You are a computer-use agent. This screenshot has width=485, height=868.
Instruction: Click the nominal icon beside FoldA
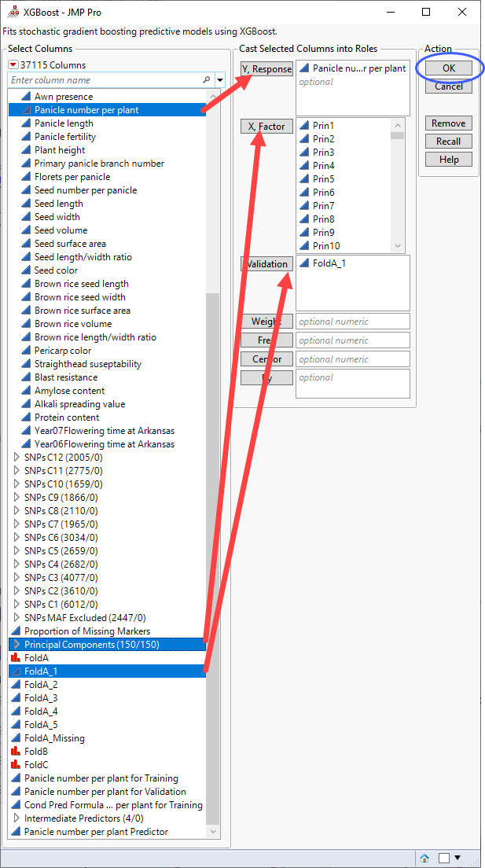click(16, 658)
